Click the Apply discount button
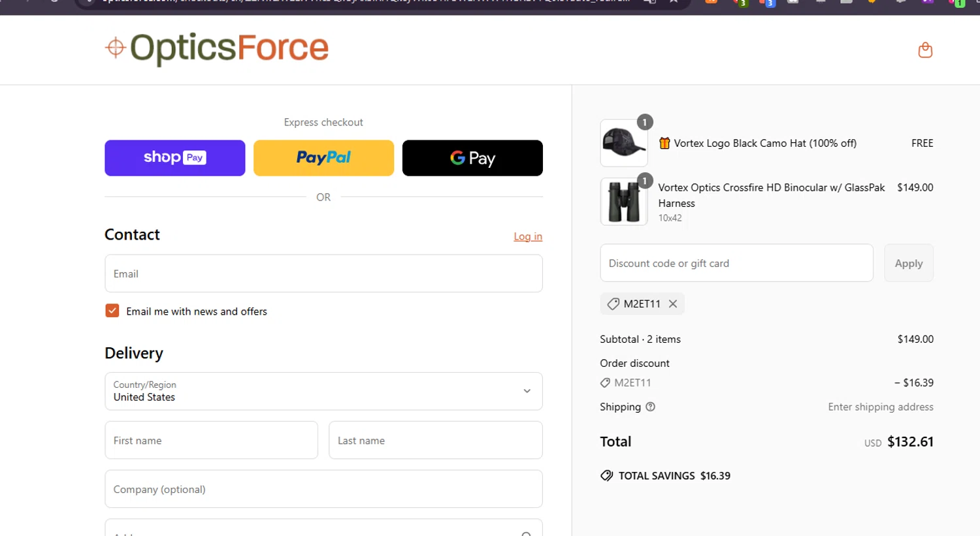Image resolution: width=980 pixels, height=536 pixels. 909,263
